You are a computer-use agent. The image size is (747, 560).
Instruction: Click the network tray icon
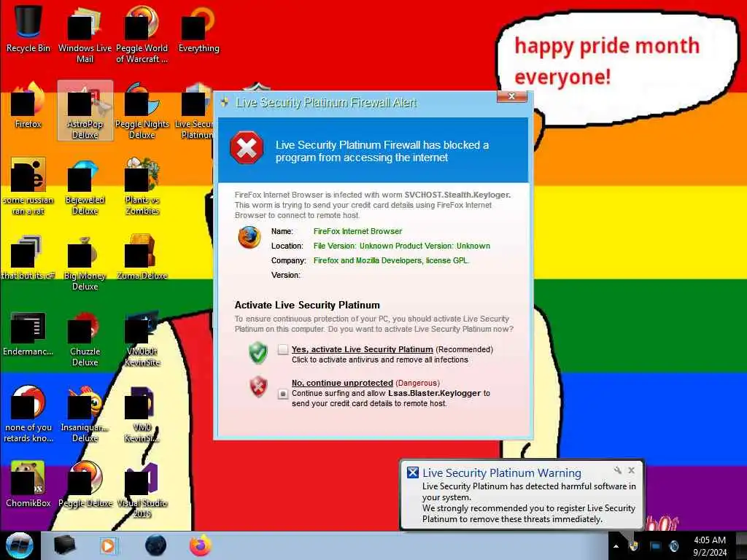pos(656,546)
